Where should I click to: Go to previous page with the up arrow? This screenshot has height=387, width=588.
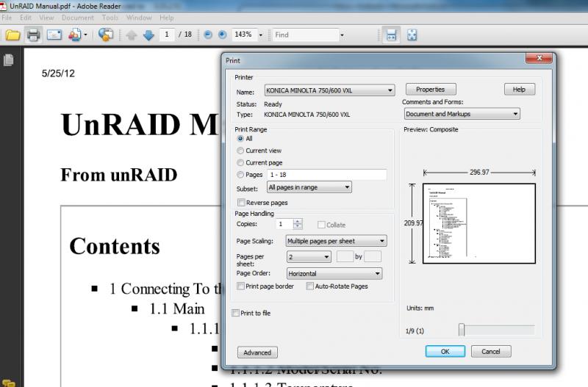tap(132, 35)
